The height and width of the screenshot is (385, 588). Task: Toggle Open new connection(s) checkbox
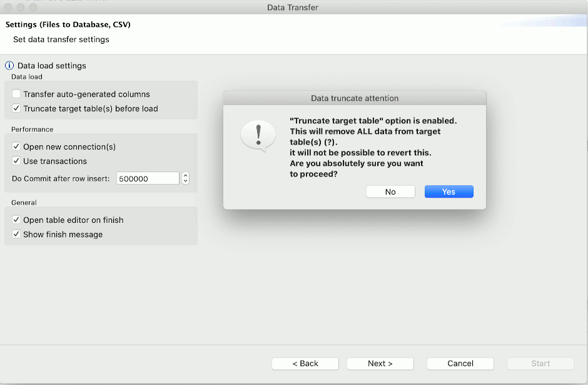[16, 146]
